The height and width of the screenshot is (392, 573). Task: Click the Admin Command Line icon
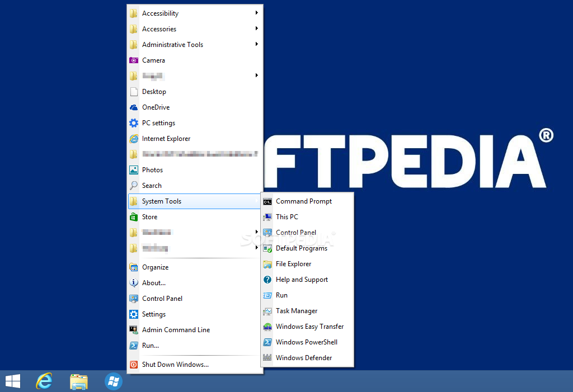[x=134, y=330]
